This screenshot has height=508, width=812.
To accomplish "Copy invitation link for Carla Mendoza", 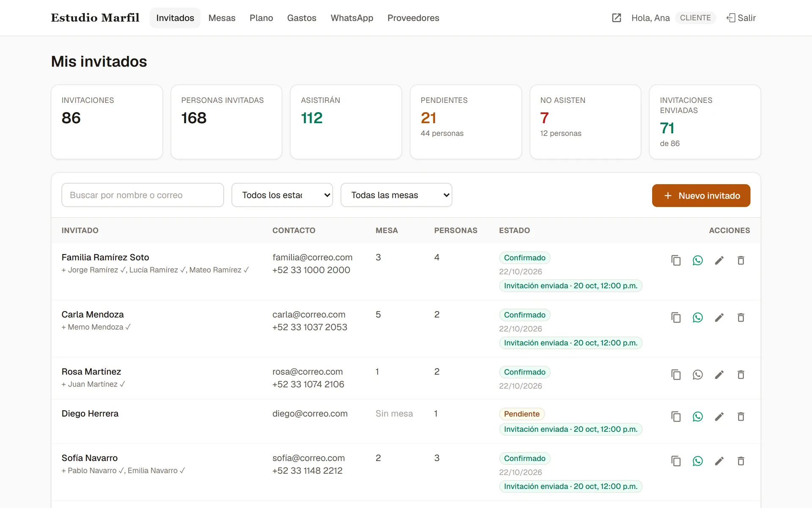I will click(x=676, y=317).
